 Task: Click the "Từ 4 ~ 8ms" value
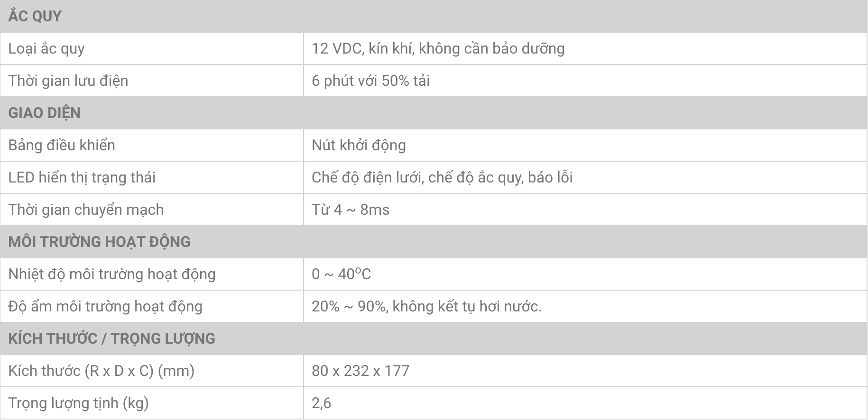pos(351,210)
